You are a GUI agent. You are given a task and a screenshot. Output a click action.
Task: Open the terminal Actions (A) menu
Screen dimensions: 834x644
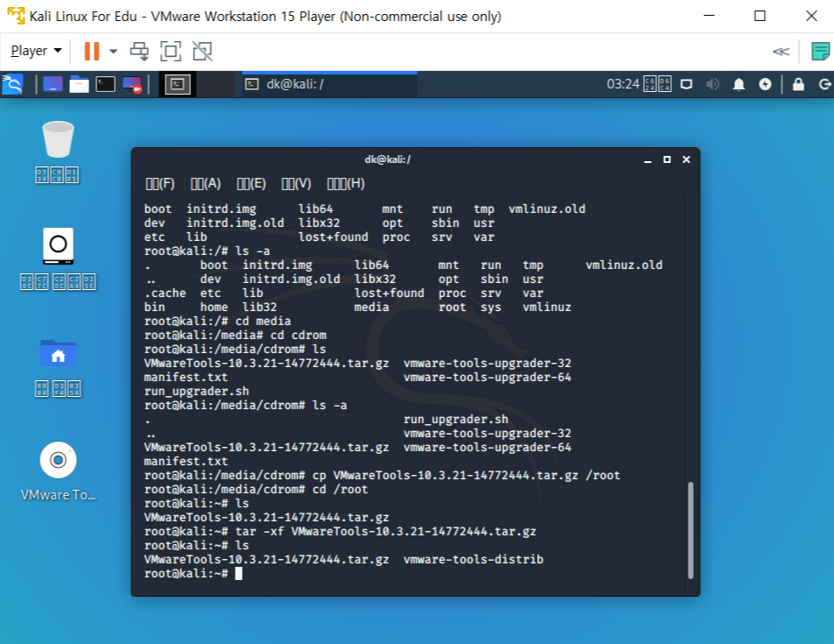[205, 183]
